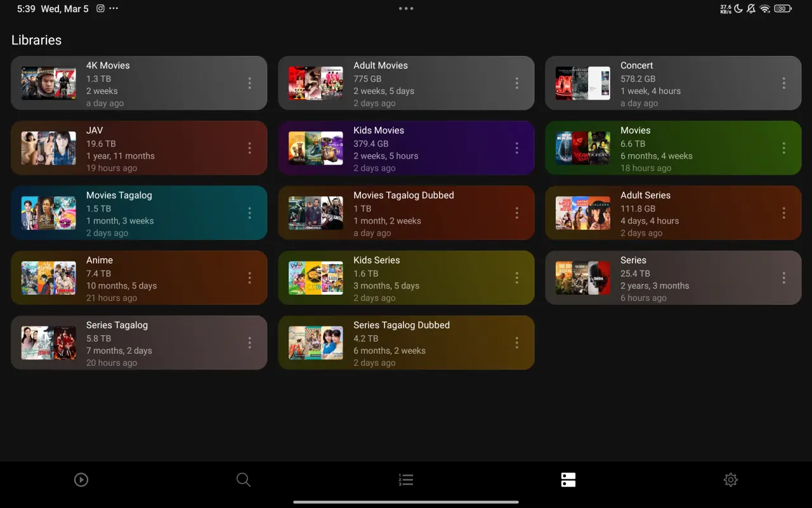
Task: Select the Series Tagalog Dubbed library title
Action: (x=402, y=324)
